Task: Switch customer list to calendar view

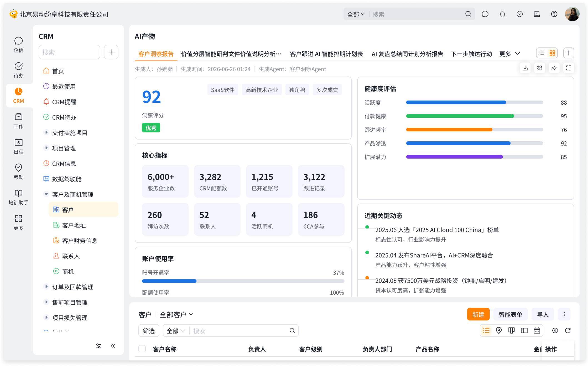Action: (x=537, y=330)
